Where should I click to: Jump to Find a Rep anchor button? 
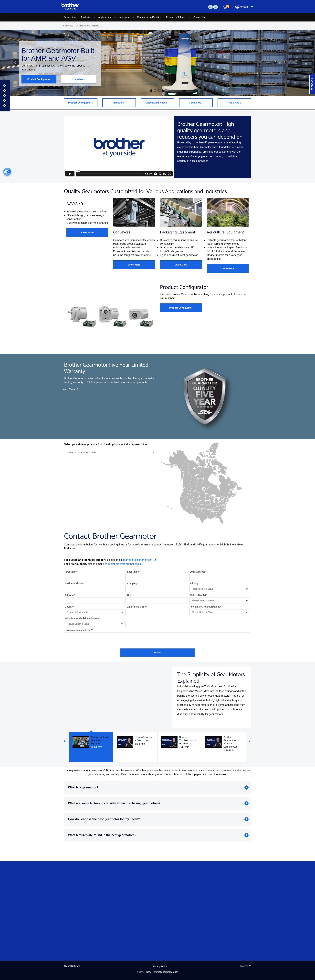tap(234, 103)
